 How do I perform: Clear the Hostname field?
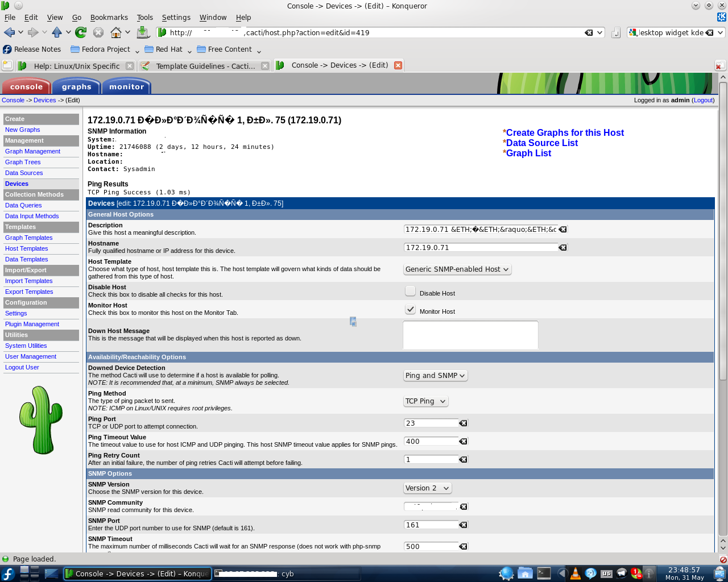(562, 247)
